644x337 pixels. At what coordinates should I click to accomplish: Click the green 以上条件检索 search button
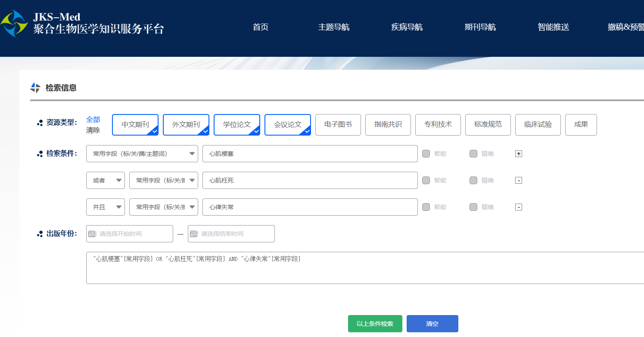(375, 324)
